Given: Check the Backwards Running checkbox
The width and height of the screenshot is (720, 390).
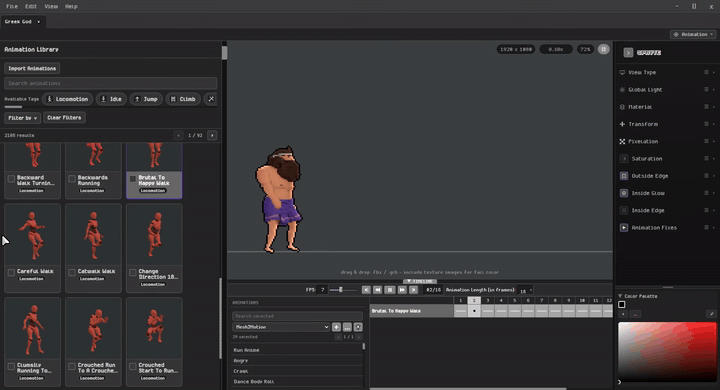Looking at the screenshot, I should [72, 179].
